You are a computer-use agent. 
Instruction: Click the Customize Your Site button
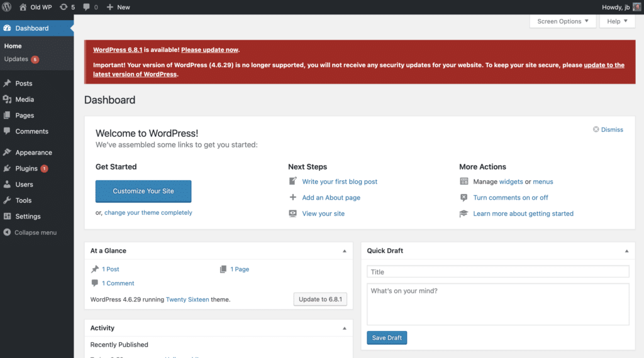[143, 191]
